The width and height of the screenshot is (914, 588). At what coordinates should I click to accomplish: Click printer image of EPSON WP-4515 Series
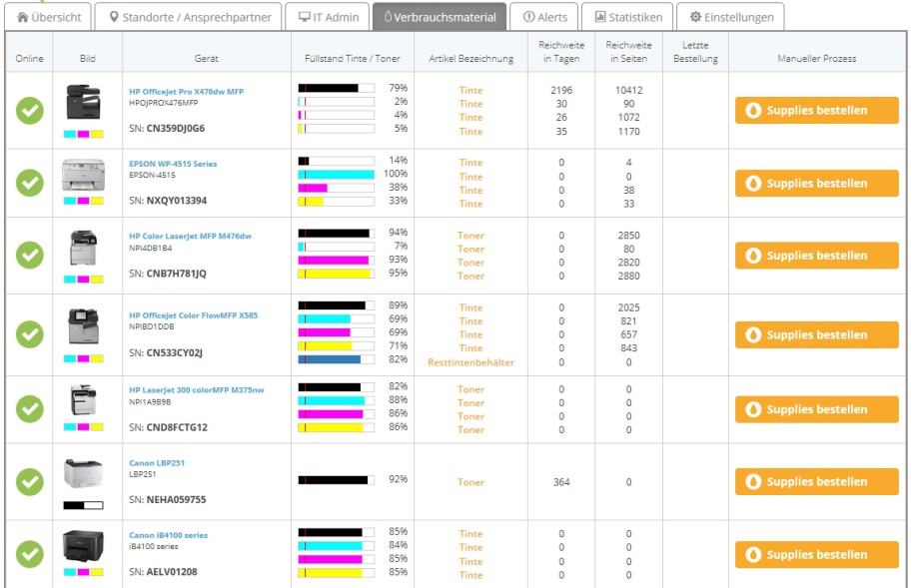83,175
